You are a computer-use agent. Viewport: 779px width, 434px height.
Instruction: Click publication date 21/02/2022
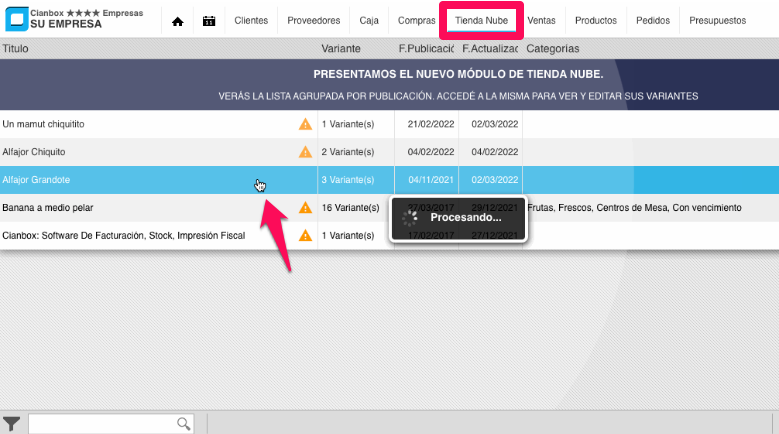[x=431, y=124]
